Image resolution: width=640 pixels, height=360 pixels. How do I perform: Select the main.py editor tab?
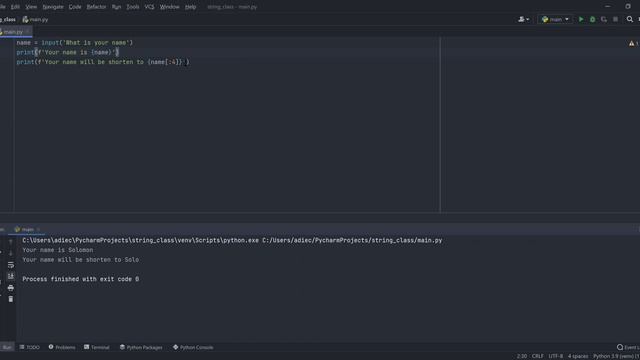click(x=13, y=32)
